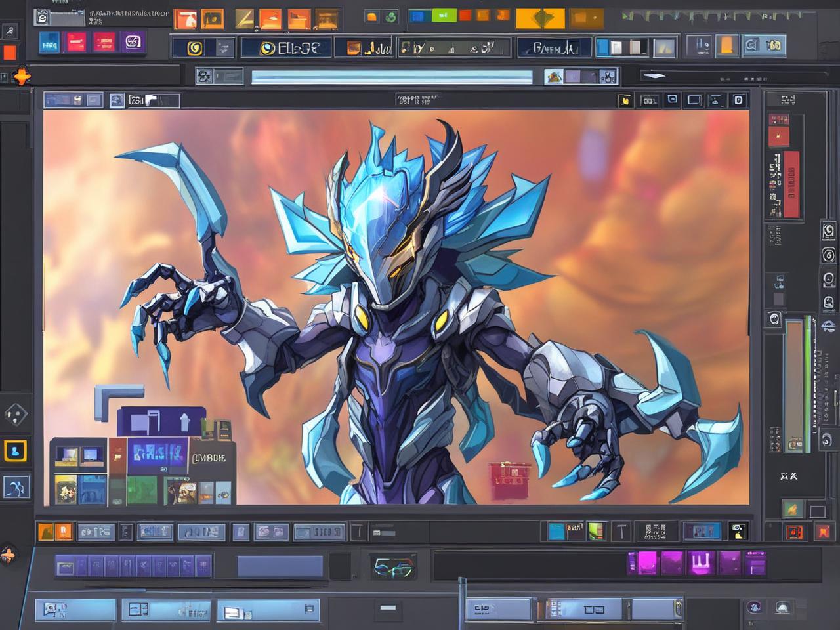
Task: Select the bright magenta swatch in bottom panel
Action: pos(671,562)
